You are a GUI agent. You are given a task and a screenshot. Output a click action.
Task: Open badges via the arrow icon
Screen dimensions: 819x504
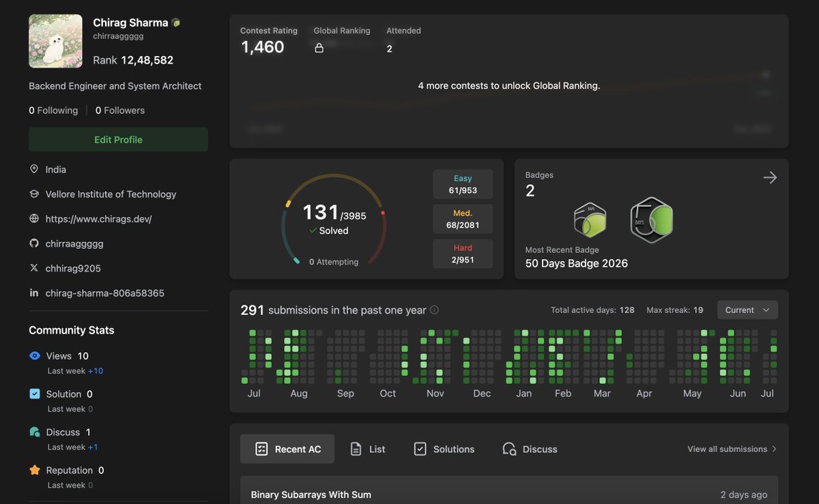[x=770, y=177]
